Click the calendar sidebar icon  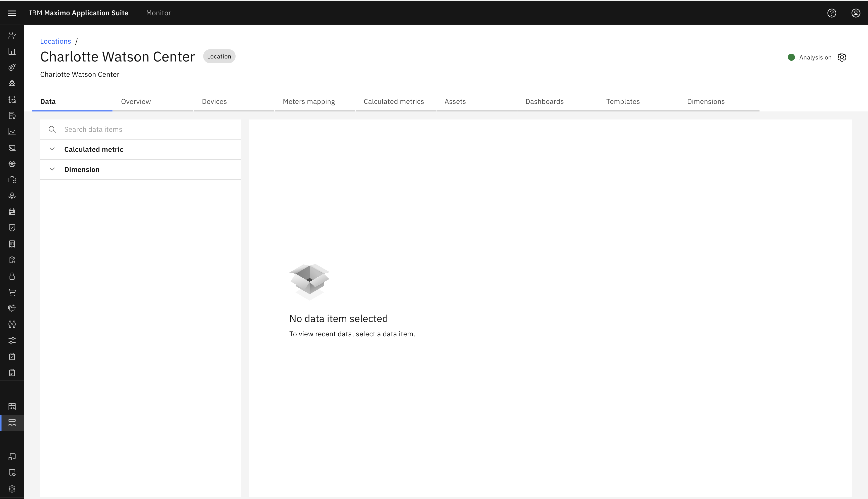pyautogui.click(x=12, y=212)
